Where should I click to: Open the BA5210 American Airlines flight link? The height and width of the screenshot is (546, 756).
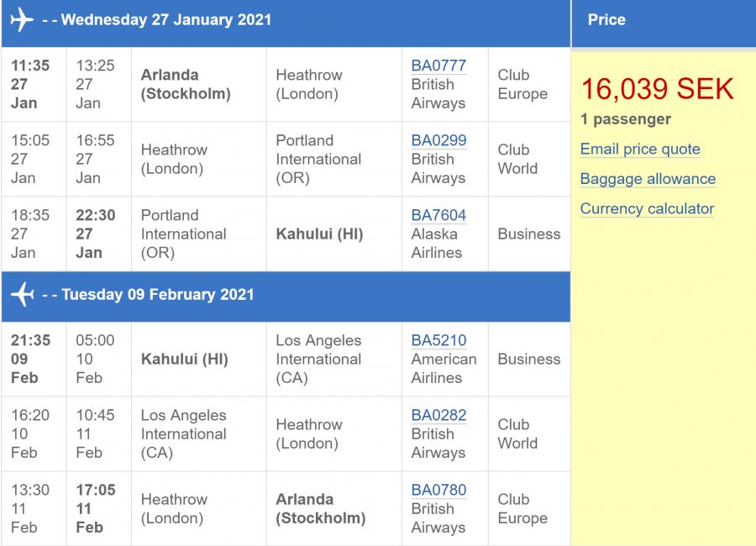(x=438, y=340)
